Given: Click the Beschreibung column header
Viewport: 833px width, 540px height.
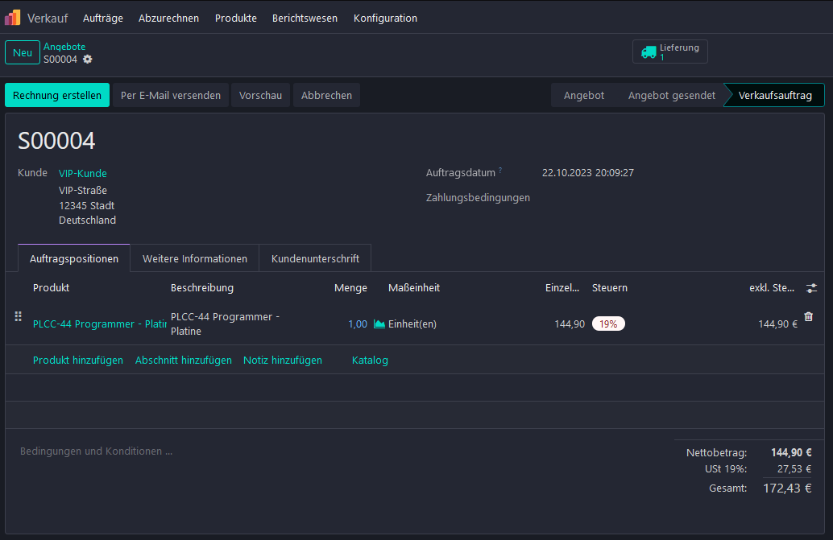Looking at the screenshot, I should click(x=202, y=288).
